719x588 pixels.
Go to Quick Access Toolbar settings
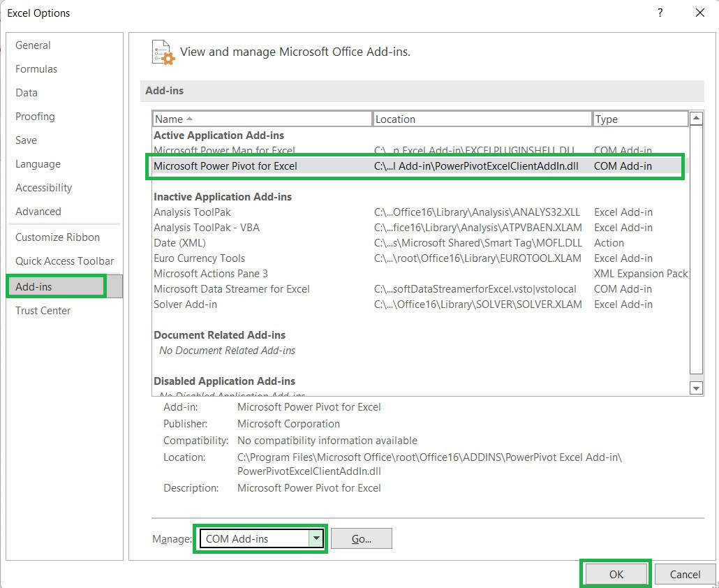click(x=64, y=261)
